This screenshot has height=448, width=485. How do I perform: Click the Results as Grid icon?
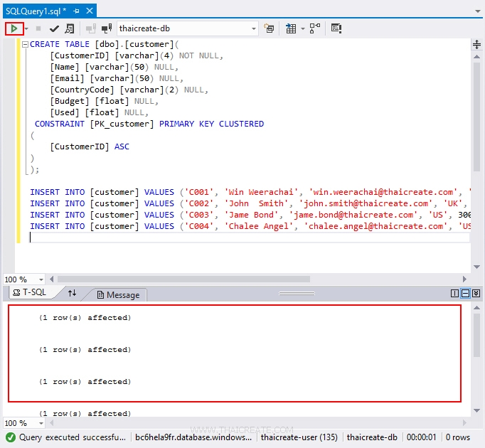click(291, 28)
